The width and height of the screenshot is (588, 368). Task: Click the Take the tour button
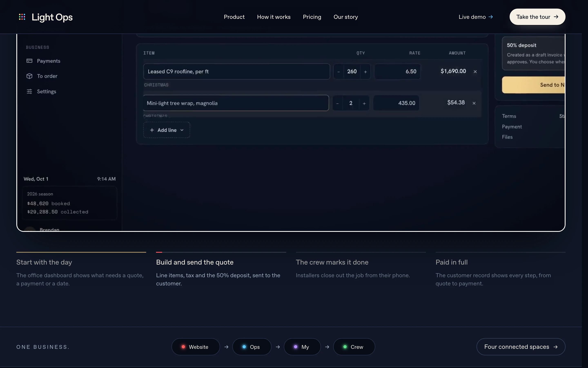[537, 17]
